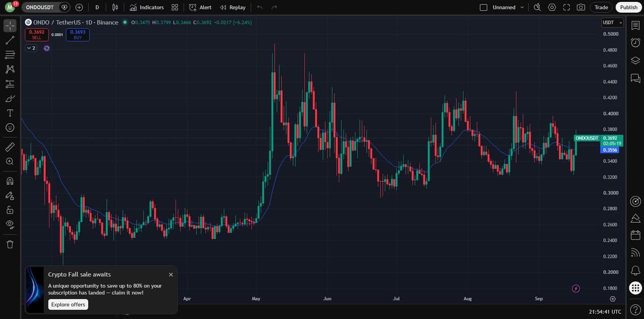Open the economic calendar
Viewport: 644px width, 319px height.
point(635,235)
